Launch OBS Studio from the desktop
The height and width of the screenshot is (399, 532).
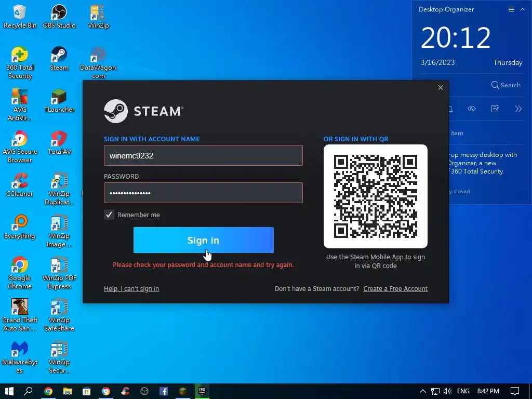pos(59,17)
